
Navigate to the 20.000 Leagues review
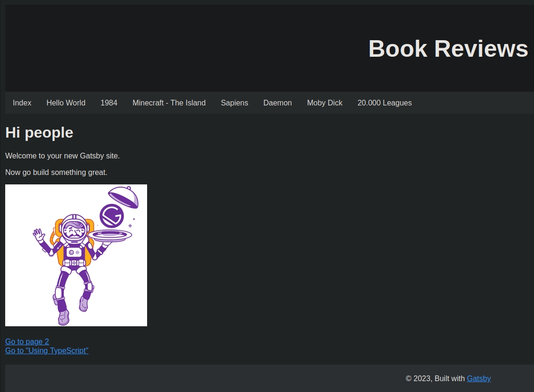click(385, 103)
